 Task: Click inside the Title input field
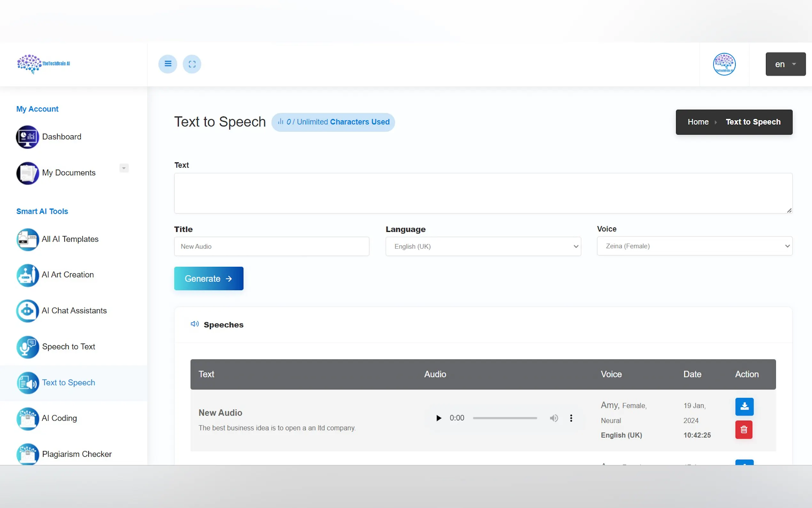271,246
